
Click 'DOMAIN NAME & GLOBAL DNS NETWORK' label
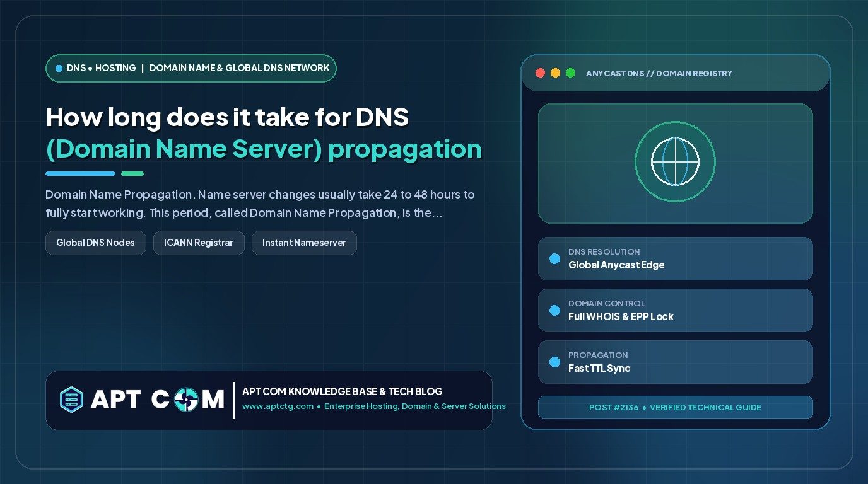[240, 68]
